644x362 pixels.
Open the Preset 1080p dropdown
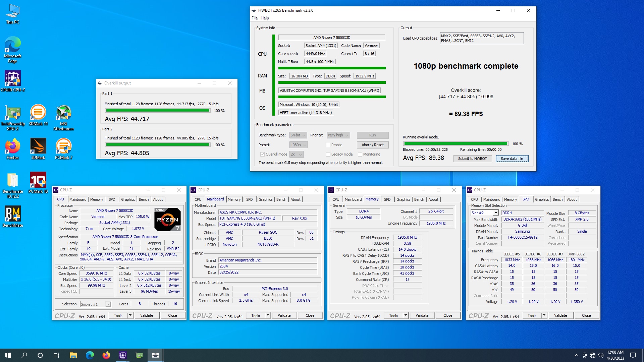point(299,145)
